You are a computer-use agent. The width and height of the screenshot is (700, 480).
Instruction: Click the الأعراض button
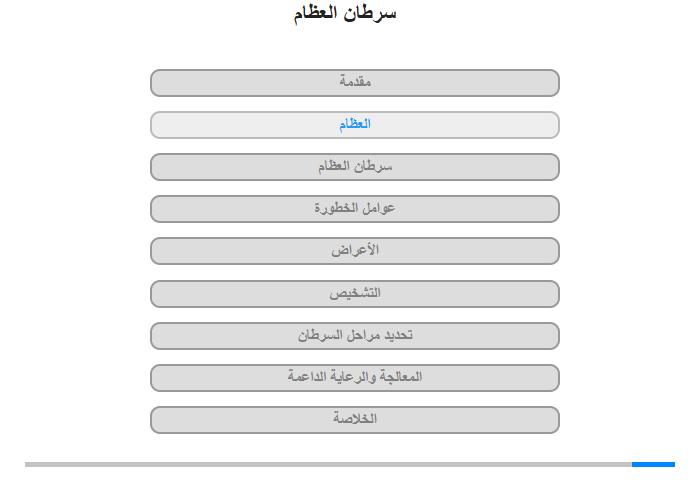tap(355, 251)
